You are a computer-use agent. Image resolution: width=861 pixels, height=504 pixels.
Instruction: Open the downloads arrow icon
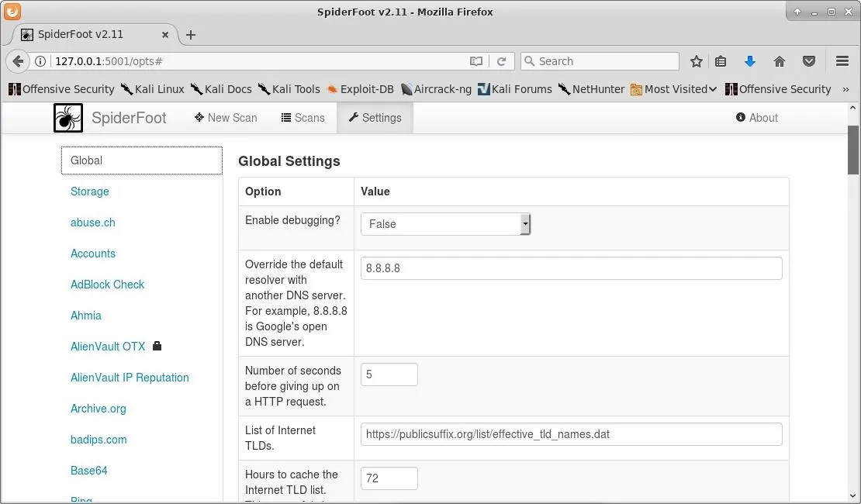pyautogui.click(x=750, y=61)
